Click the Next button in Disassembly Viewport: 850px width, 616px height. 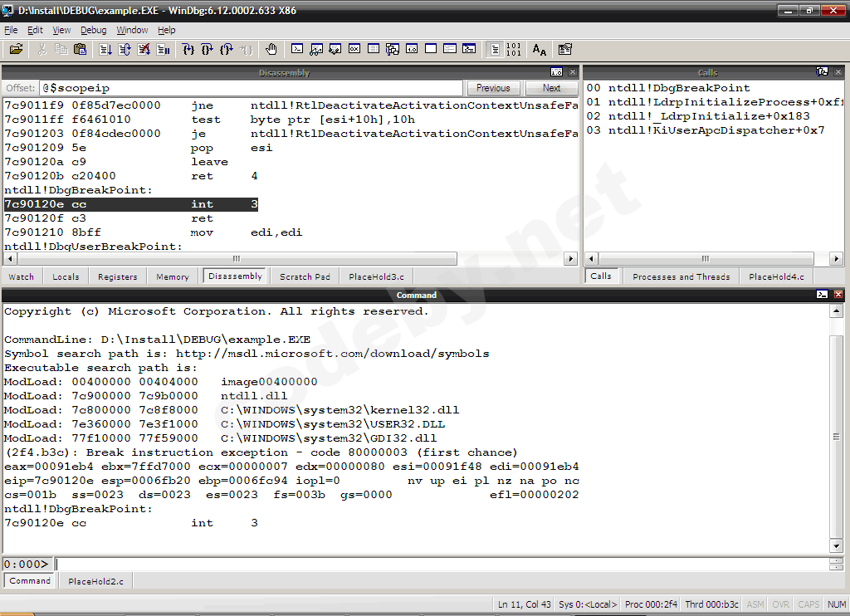[551, 88]
